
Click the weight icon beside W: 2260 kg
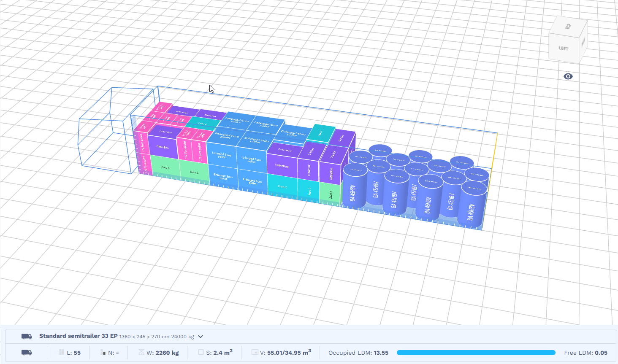pyautogui.click(x=141, y=353)
